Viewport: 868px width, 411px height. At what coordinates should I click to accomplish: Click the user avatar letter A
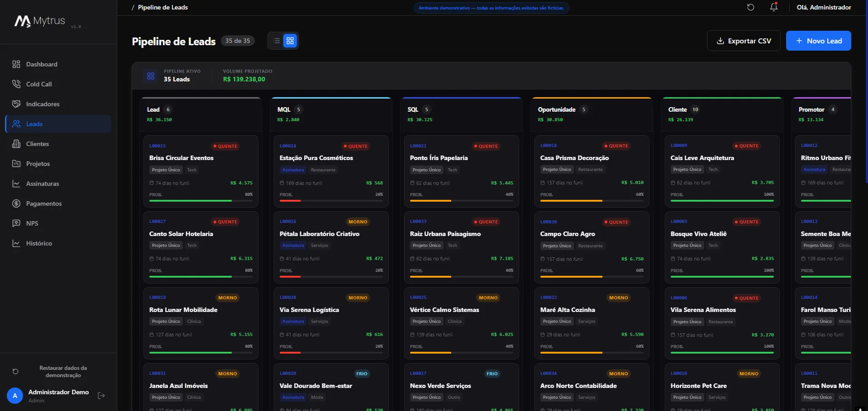tap(15, 396)
